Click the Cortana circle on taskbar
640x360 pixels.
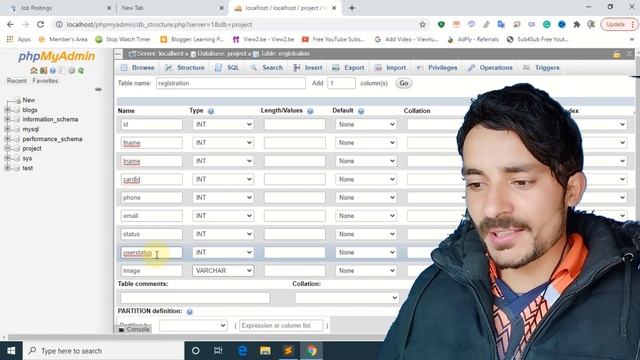coord(196,351)
